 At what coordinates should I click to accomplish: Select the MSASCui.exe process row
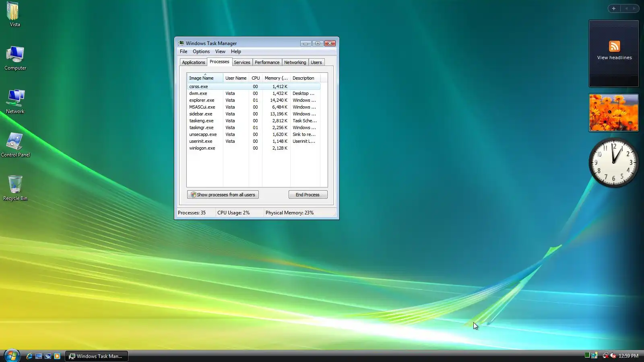[254, 107]
